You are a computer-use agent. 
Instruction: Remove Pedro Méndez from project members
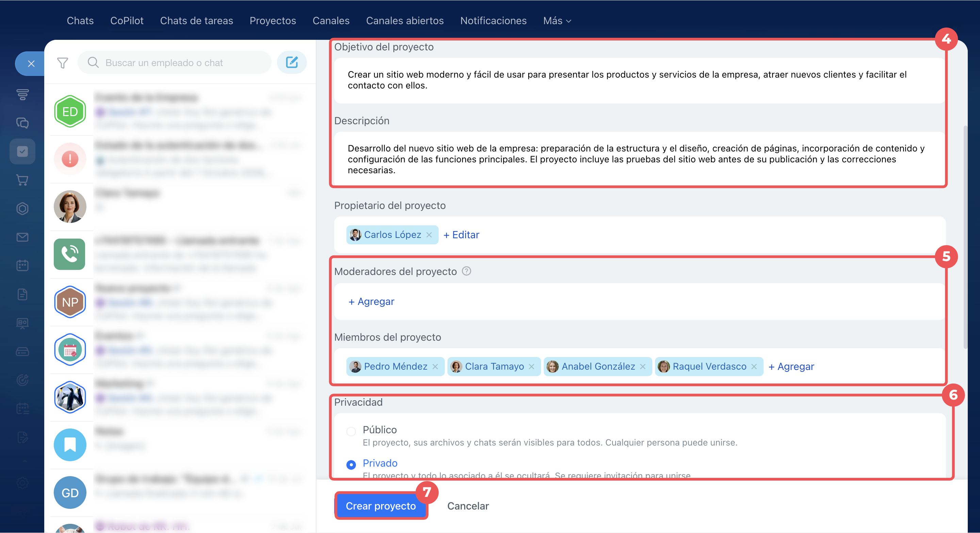point(435,366)
